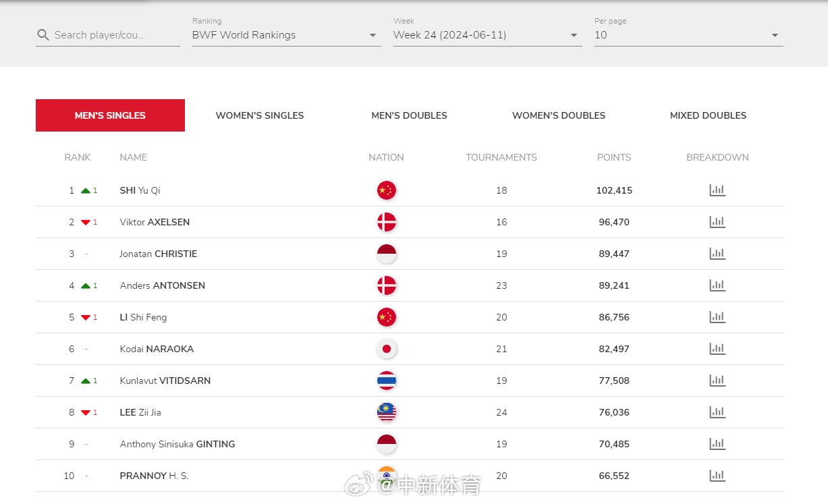The image size is (828, 504).
Task: Open breakdown chart for Anthony Sinisuka Ginting
Action: point(717,444)
